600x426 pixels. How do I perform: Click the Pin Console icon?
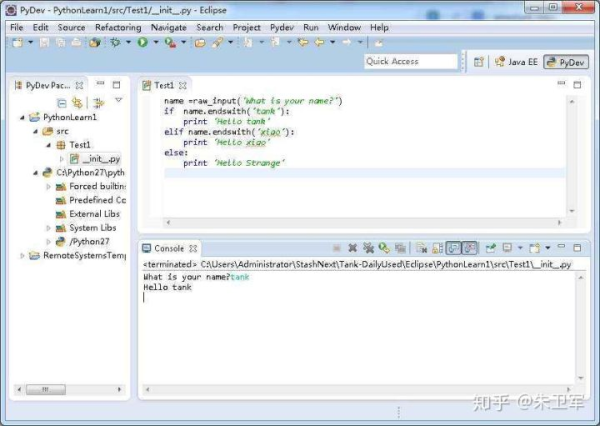(490, 248)
